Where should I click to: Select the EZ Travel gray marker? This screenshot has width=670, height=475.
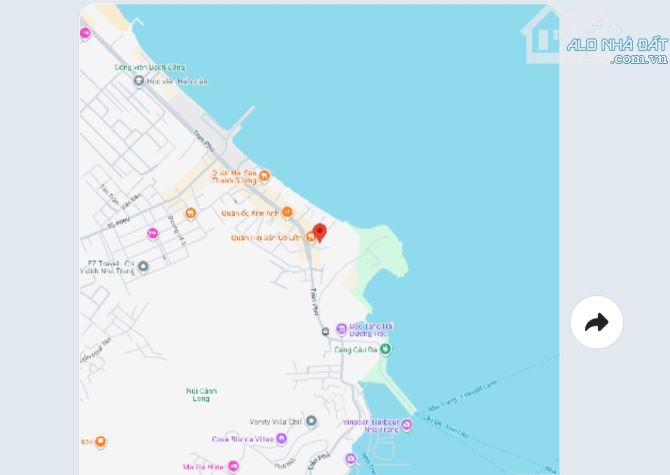point(143,267)
